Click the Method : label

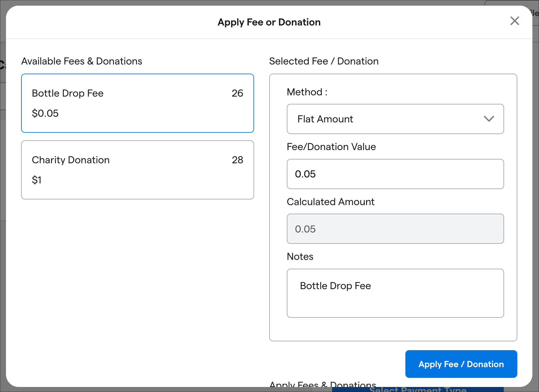(x=307, y=92)
